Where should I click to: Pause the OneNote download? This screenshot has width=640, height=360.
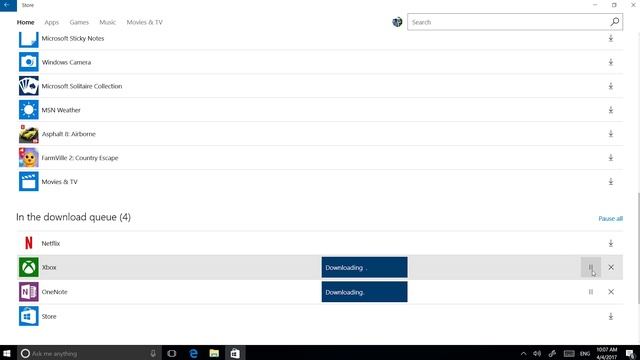[591, 292]
